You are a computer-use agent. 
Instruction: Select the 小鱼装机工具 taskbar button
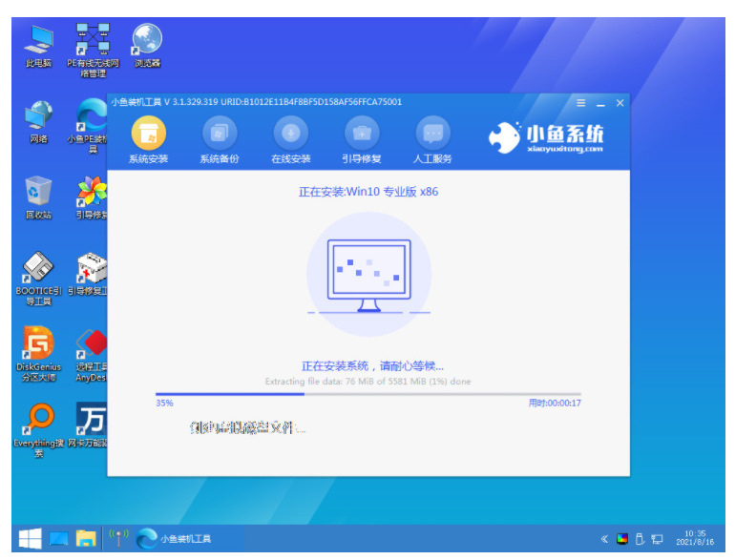pyautogui.click(x=175, y=538)
